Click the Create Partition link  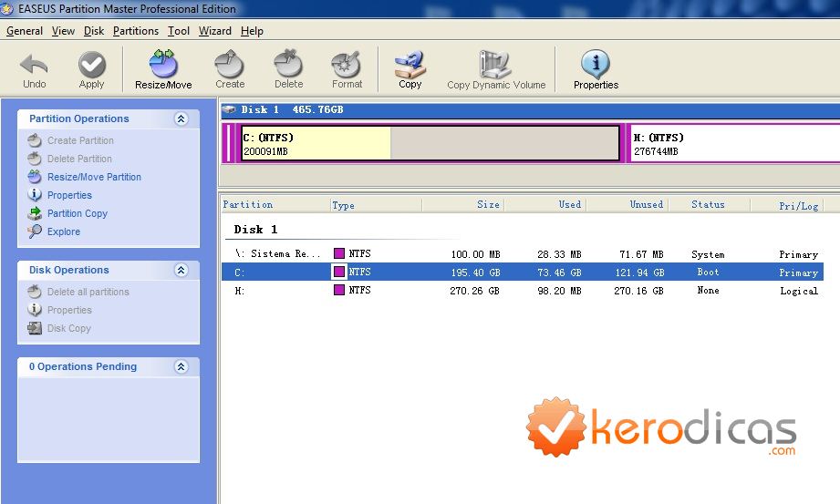(80, 140)
